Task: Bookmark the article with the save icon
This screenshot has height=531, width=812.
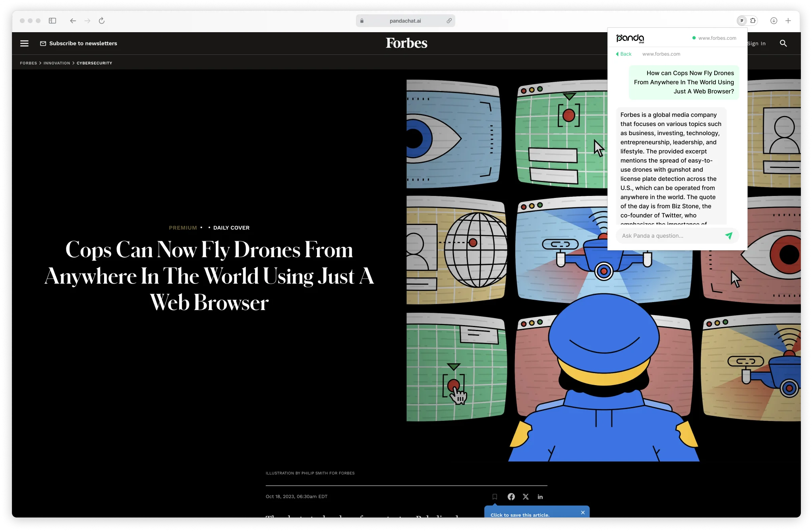Action: 495,496
